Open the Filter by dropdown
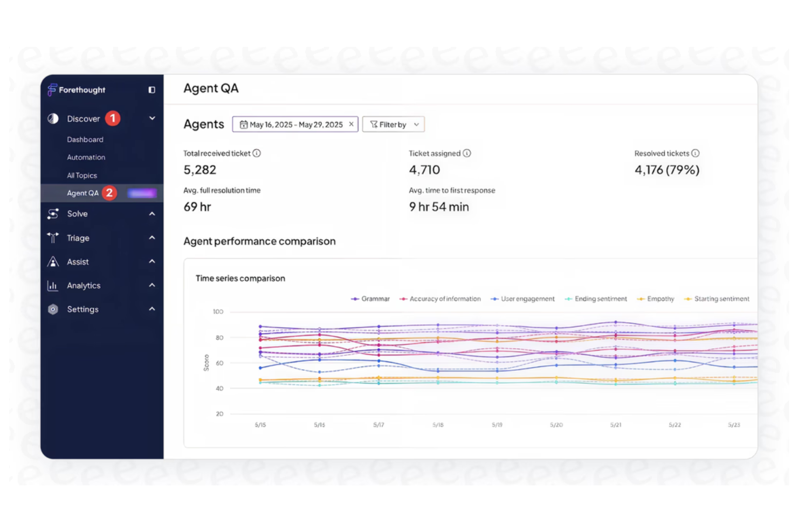The height and width of the screenshot is (532, 798). (393, 124)
